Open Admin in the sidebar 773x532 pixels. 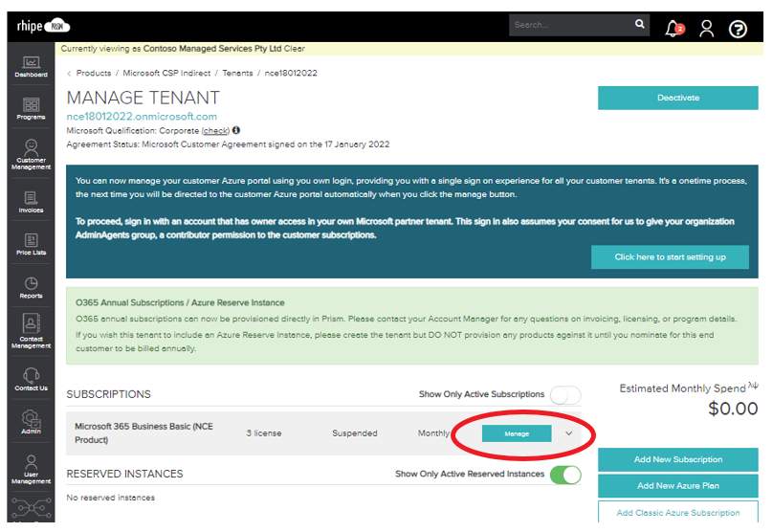[31, 422]
